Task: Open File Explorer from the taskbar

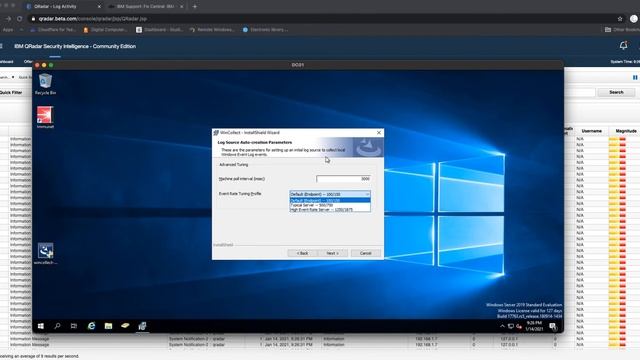Action: click(x=108, y=326)
